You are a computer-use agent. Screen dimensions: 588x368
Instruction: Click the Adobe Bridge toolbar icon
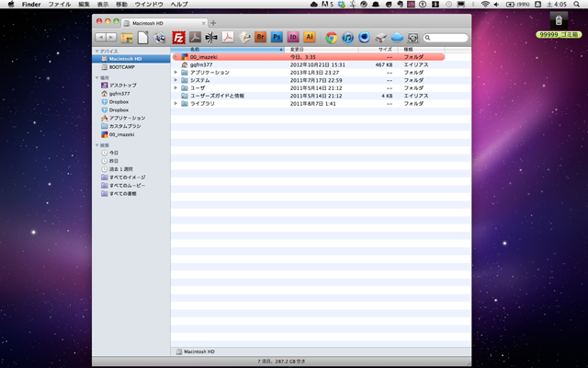[260, 38]
